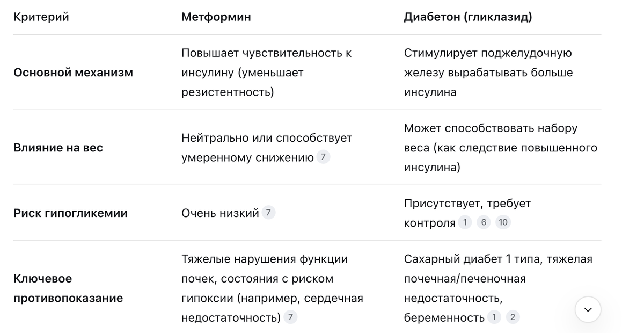
Task: Open citation 7 beside "Очень низкий"
Action: (x=268, y=213)
